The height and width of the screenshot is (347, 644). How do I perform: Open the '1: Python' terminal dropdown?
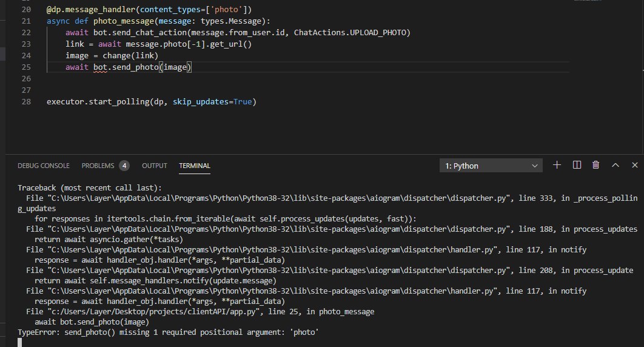click(x=491, y=166)
